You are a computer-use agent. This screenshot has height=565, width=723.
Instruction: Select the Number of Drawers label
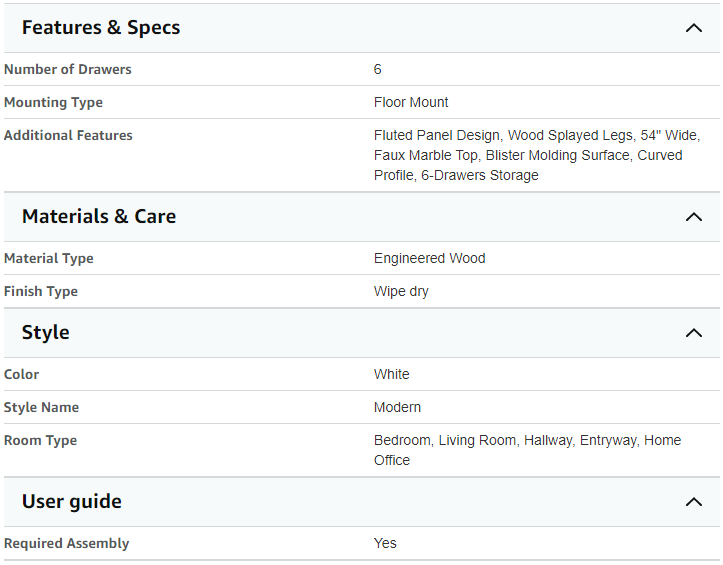pos(68,69)
